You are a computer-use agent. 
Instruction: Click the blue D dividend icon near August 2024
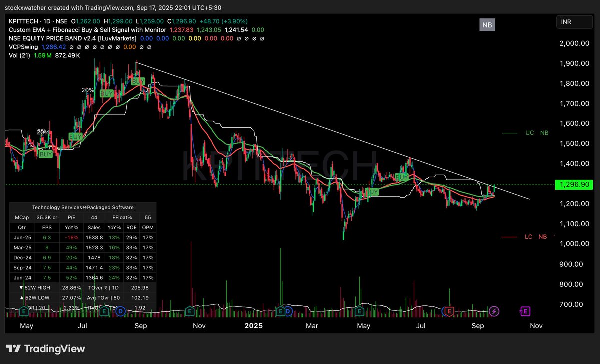pos(120,311)
